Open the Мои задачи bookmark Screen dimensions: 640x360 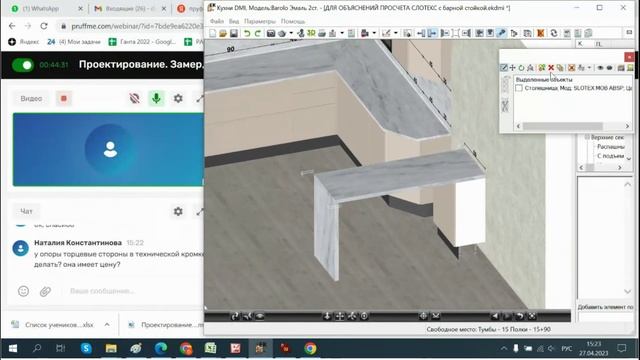coord(73,42)
